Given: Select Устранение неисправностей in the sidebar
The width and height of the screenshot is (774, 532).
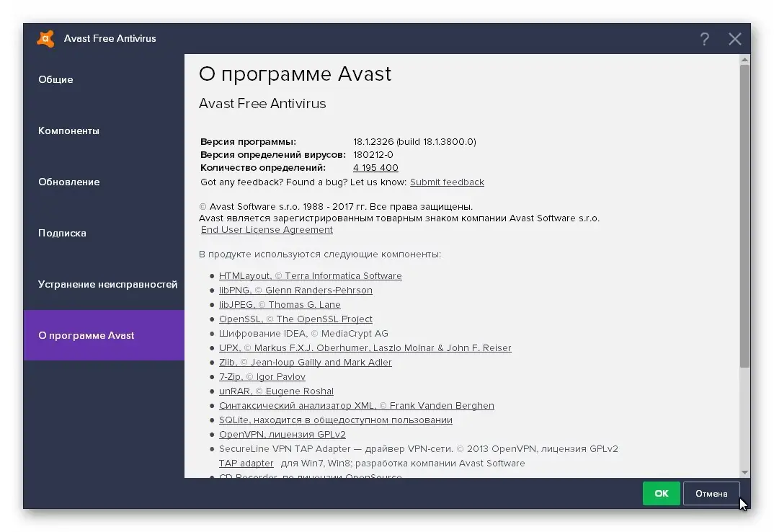Looking at the screenshot, I should coord(107,284).
